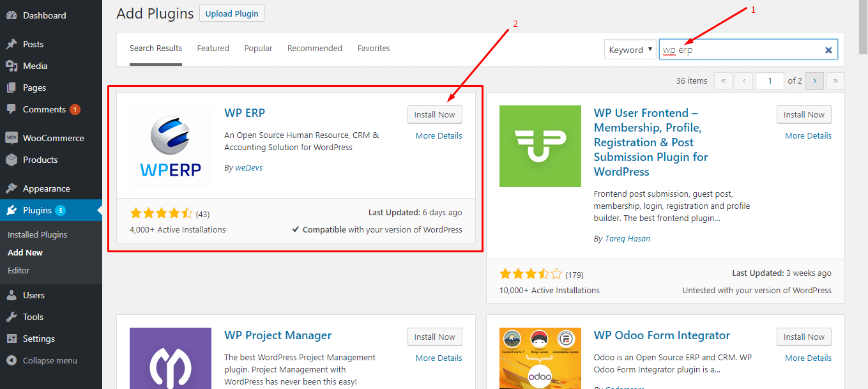This screenshot has height=389, width=868.
Task: Click the Comments speech bubble icon
Action: 11,110
